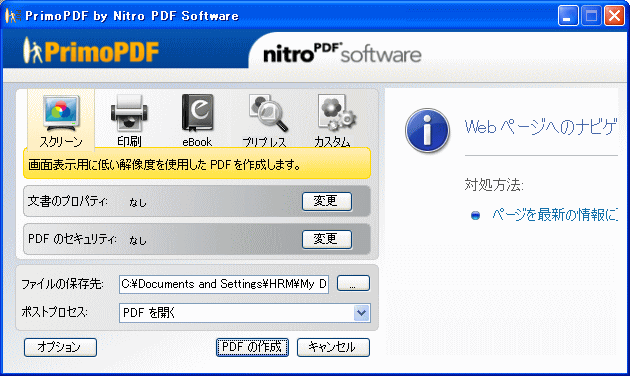Click the ファイルの保存先 path field

pyautogui.click(x=224, y=284)
